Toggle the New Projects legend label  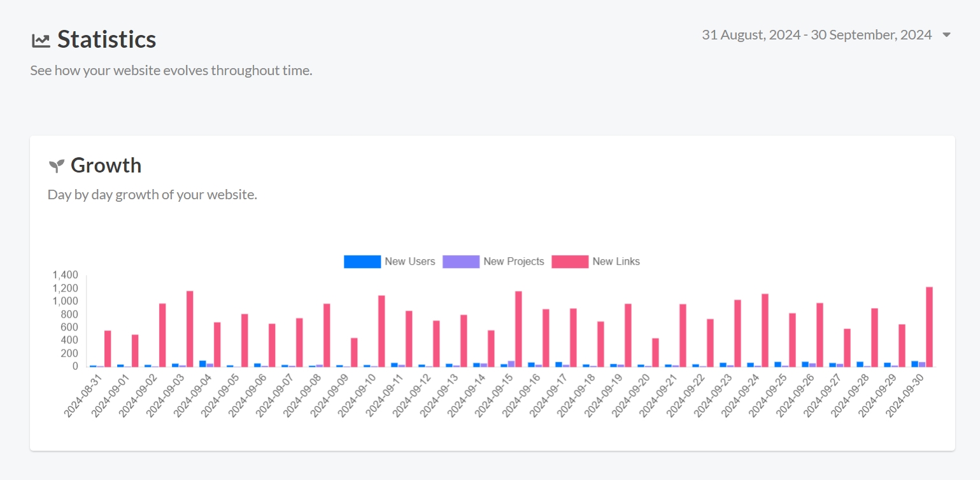tap(513, 262)
